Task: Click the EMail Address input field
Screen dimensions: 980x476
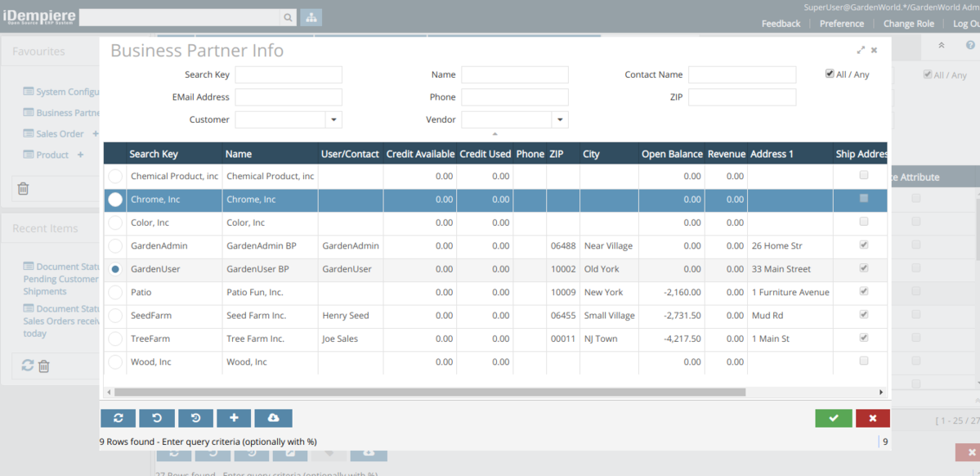Action: 289,97
